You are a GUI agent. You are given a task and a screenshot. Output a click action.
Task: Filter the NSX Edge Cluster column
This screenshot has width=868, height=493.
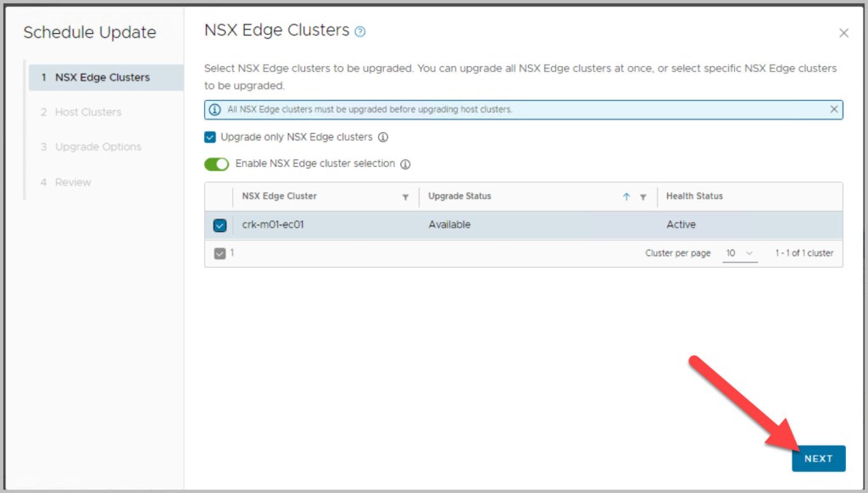point(405,197)
